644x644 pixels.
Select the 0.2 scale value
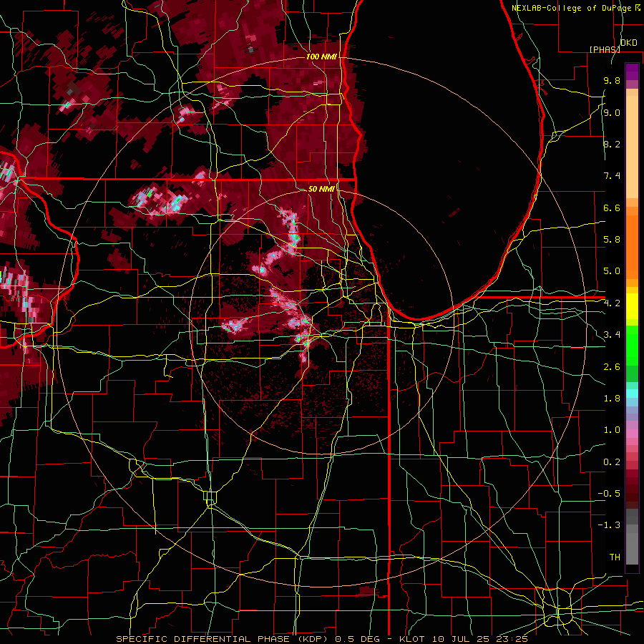(612, 462)
